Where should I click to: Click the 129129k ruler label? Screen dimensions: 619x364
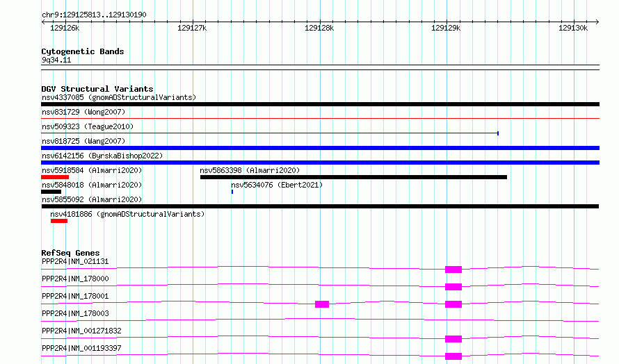tap(446, 28)
